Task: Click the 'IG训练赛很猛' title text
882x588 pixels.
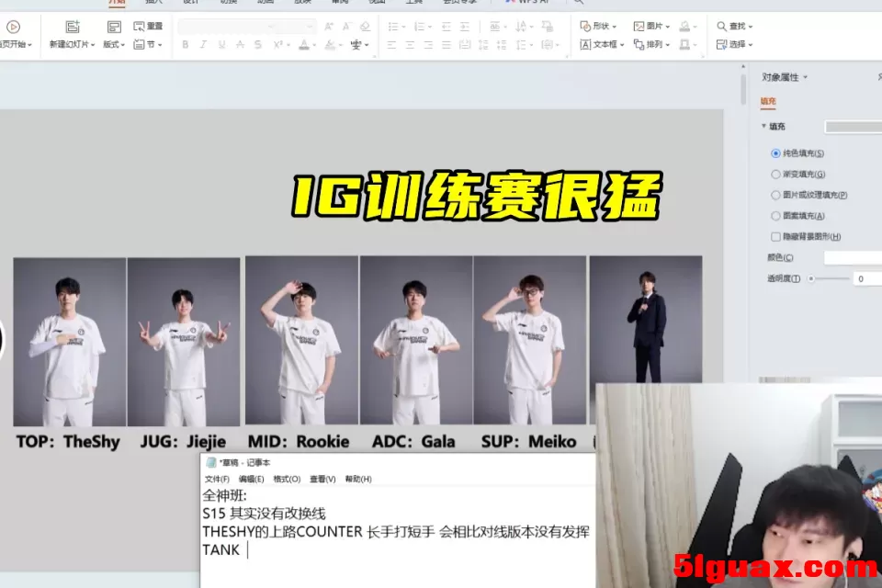Action: point(476,196)
